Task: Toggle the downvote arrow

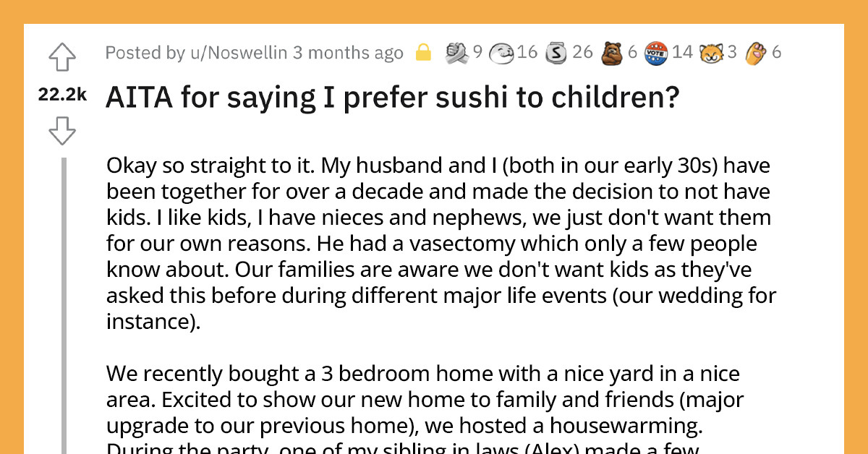Action: [62, 131]
